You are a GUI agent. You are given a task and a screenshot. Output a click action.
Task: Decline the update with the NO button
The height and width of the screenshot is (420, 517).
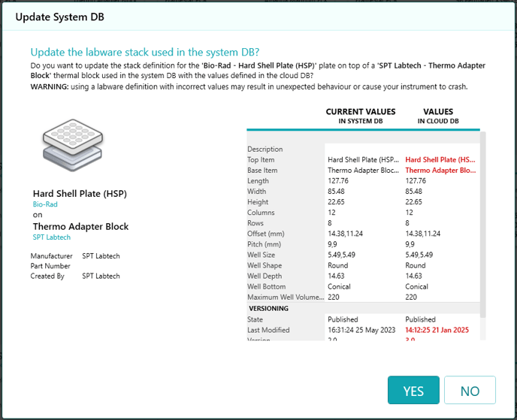coord(470,390)
